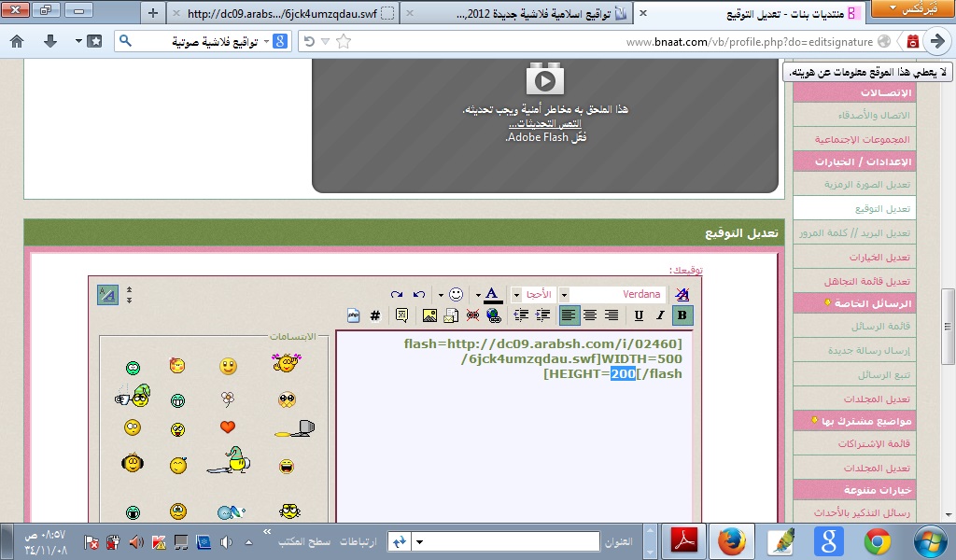Screen dimensions: 956x560
Task: Click the decrease indent icon
Action: coord(521,315)
